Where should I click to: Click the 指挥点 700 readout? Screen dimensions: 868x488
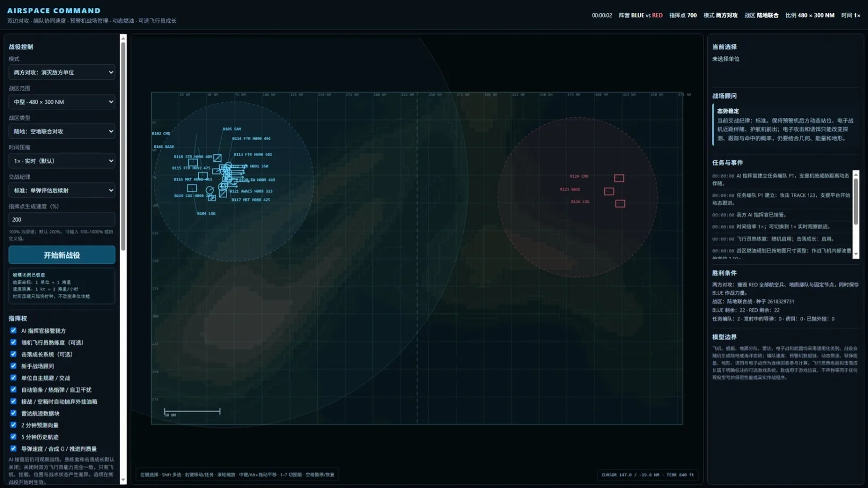point(683,15)
